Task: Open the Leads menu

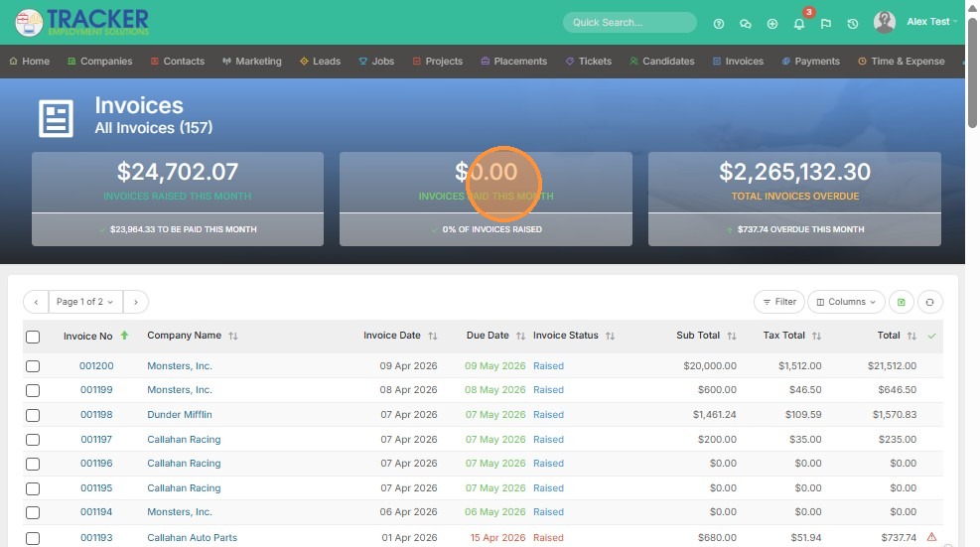Action: click(320, 62)
